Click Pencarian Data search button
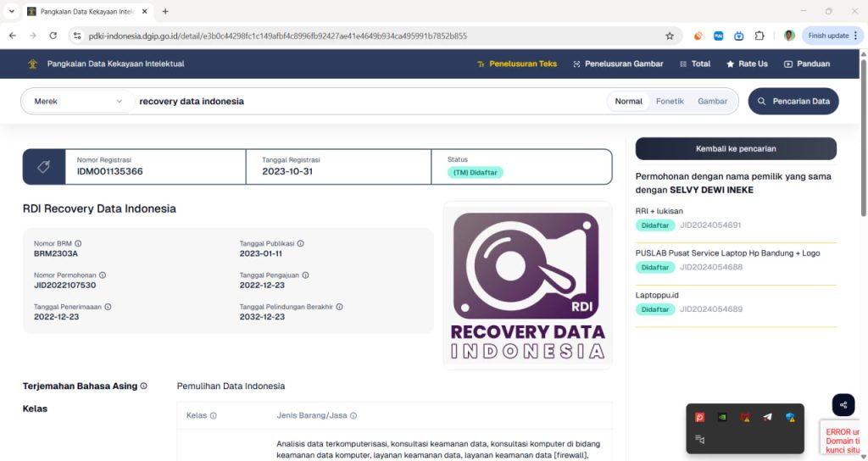This screenshot has height=461, width=868. (x=793, y=102)
